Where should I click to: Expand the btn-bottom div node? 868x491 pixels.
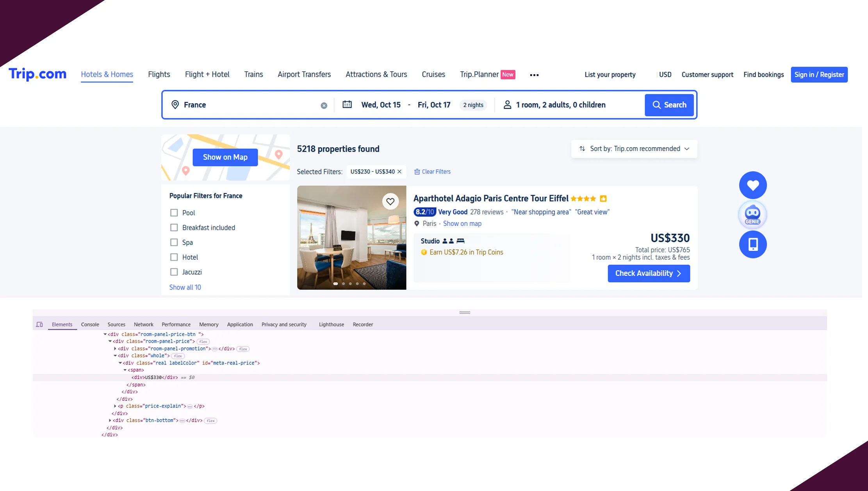point(110,421)
